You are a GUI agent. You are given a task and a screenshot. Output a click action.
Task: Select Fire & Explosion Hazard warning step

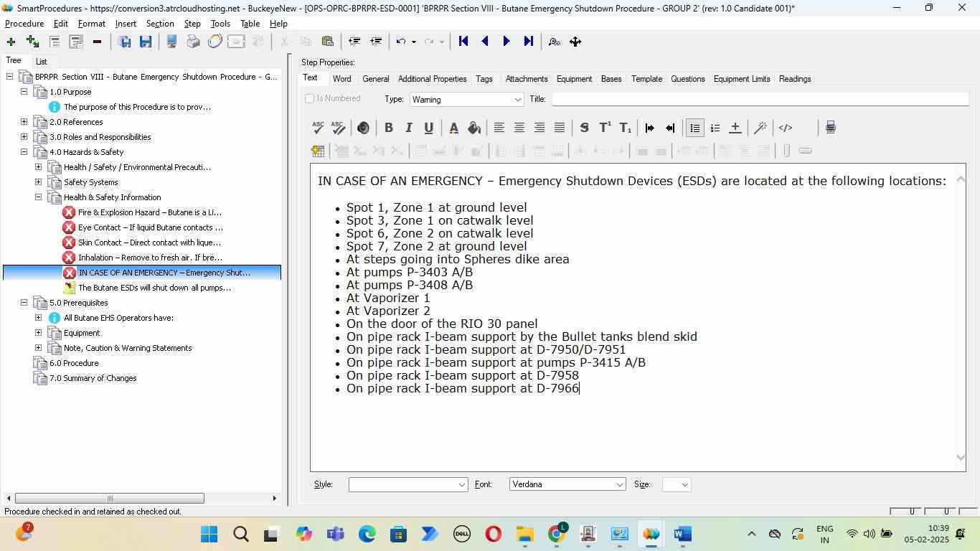pyautogui.click(x=149, y=212)
